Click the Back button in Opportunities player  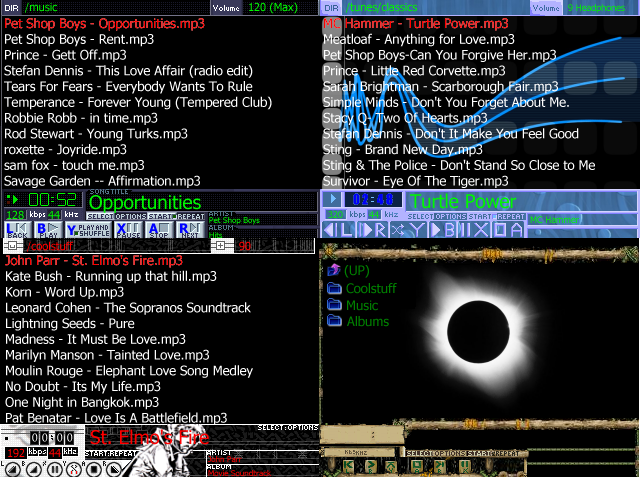[x=16, y=229]
